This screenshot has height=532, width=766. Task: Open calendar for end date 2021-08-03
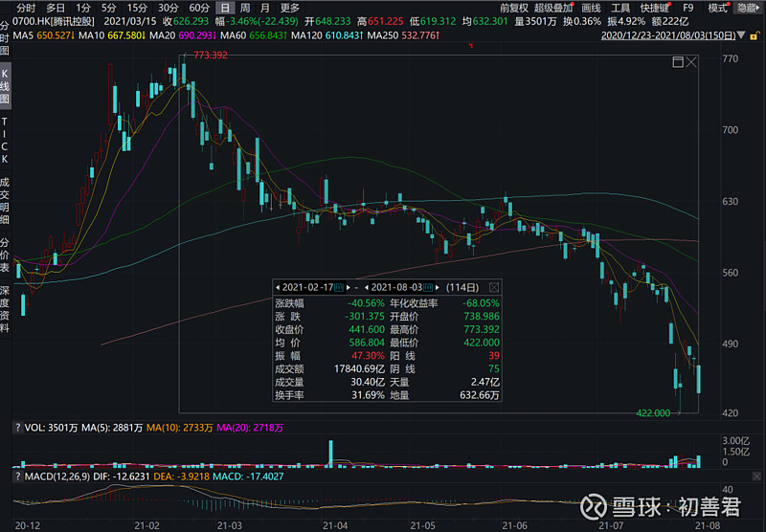427,287
